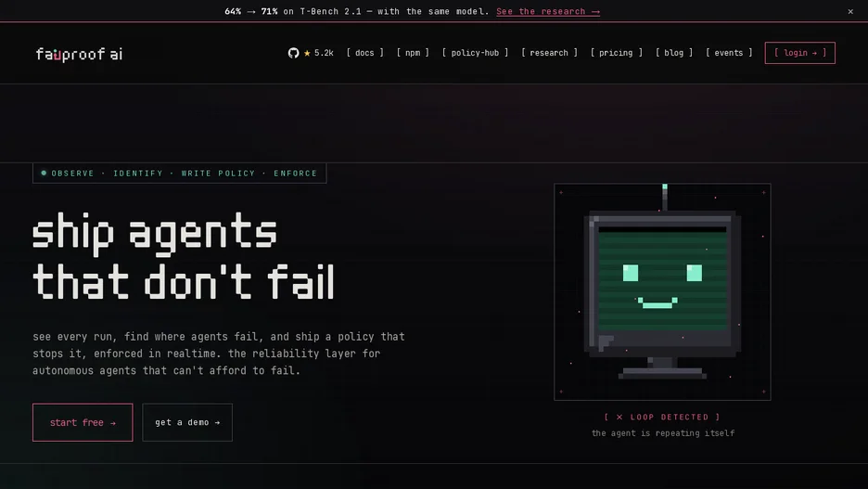Dismiss the top announcement banner
868x489 pixels.
point(850,12)
